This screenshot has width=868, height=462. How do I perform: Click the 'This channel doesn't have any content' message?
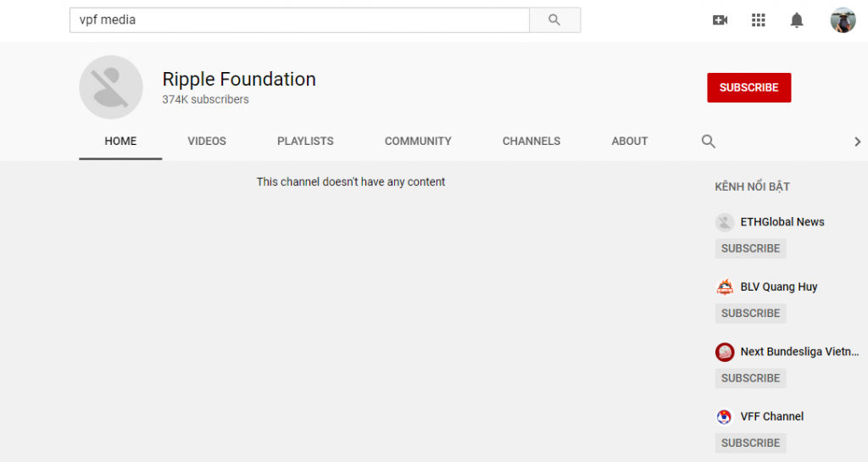point(350,182)
